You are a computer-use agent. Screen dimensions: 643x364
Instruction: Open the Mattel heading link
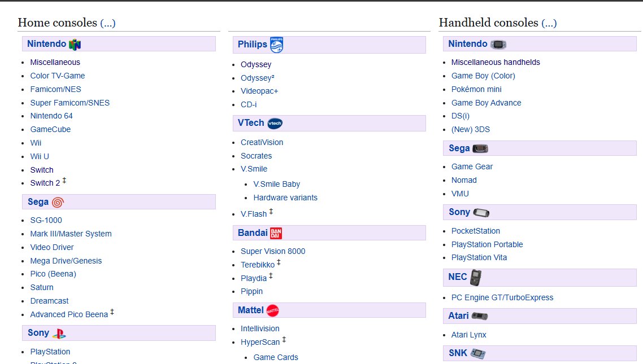coord(250,310)
